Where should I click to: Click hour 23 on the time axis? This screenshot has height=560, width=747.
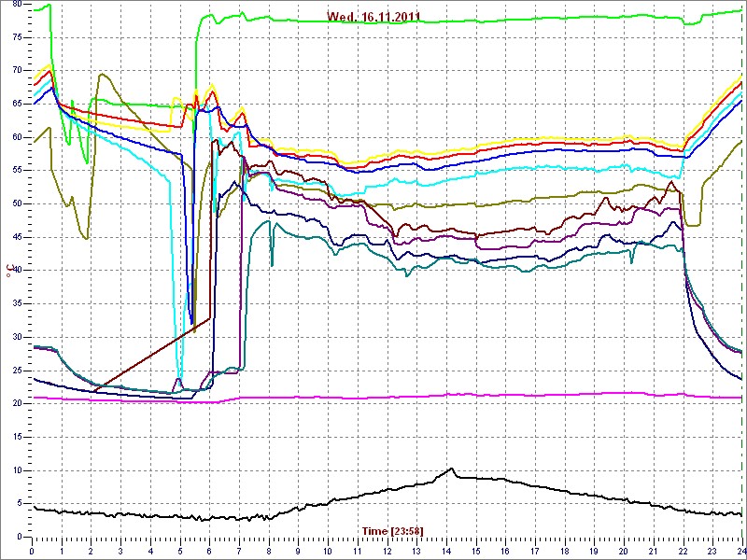712,550
